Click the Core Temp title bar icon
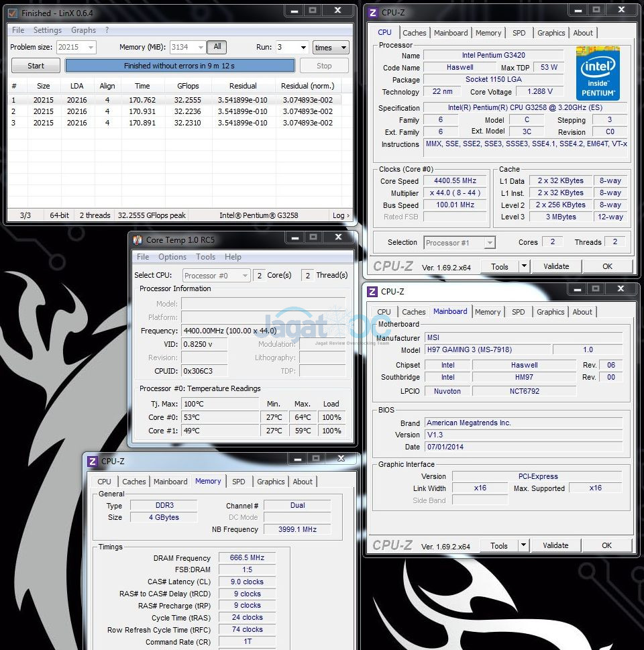Screen dimensions: 644x650 click(137, 240)
